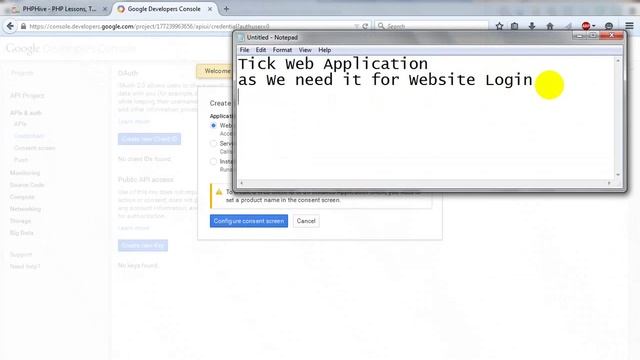Screen dimensions: 640x360
Task: Click the Configure consent screen button
Action: [x=249, y=221]
